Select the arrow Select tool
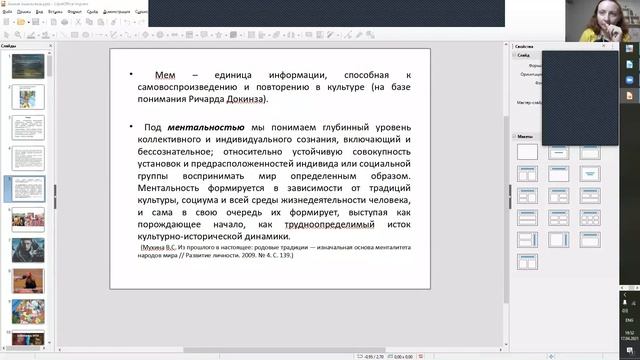The width and height of the screenshot is (640, 360). [7, 35]
